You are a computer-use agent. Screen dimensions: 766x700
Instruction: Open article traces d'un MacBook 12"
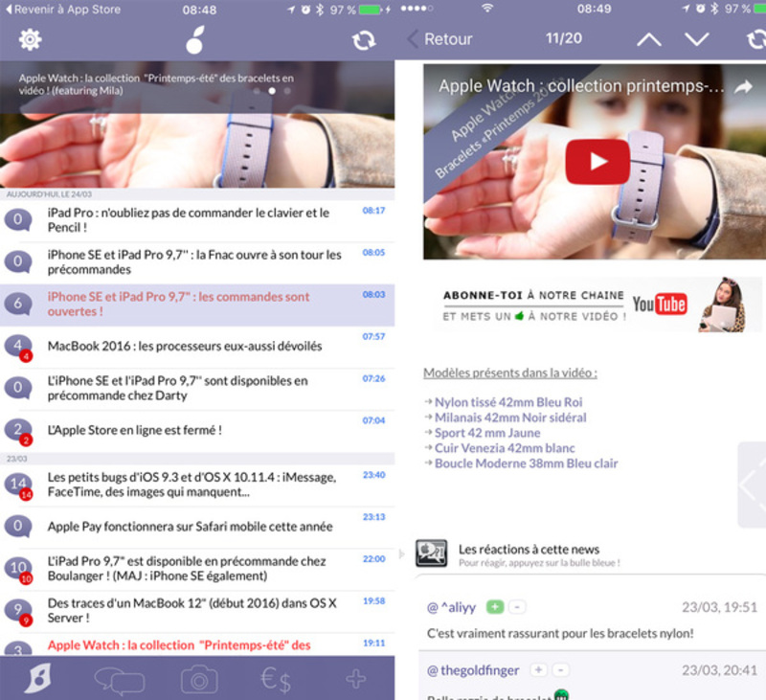197,611
